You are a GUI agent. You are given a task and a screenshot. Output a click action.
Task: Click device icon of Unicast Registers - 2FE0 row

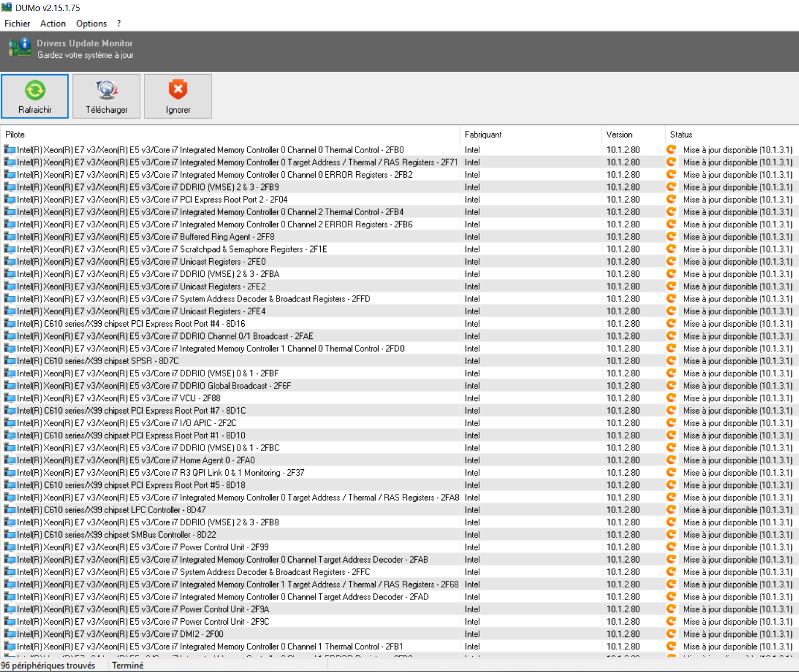pos(10,262)
